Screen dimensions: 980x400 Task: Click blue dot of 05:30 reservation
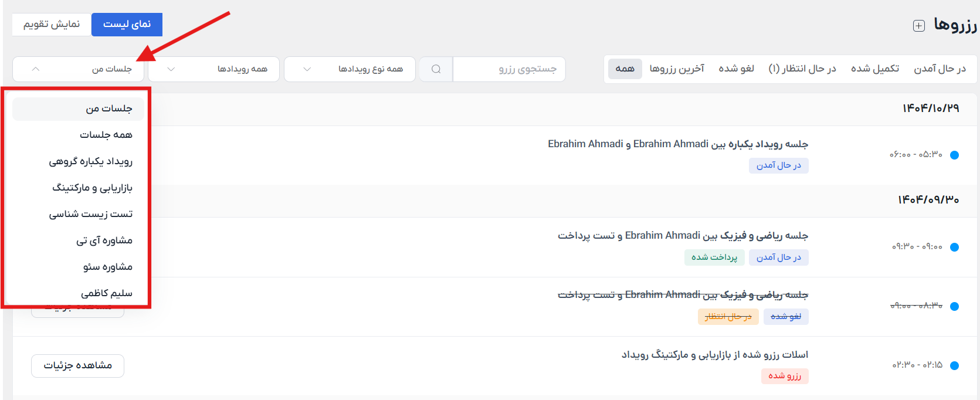[x=954, y=155]
